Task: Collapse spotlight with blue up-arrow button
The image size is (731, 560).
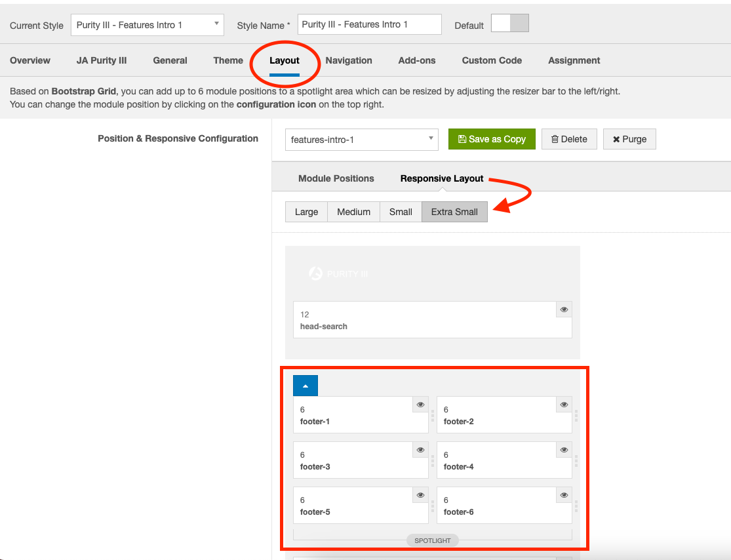Action: 306,386
